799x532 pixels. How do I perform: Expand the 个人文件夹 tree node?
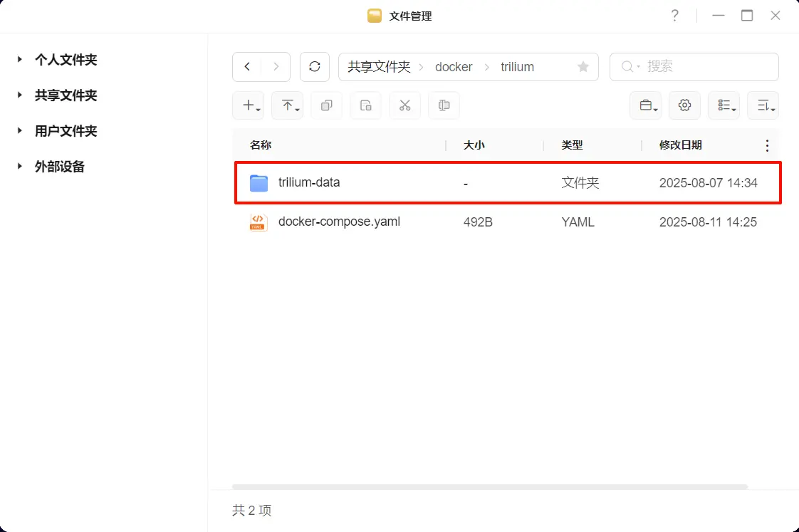pyautogui.click(x=20, y=60)
